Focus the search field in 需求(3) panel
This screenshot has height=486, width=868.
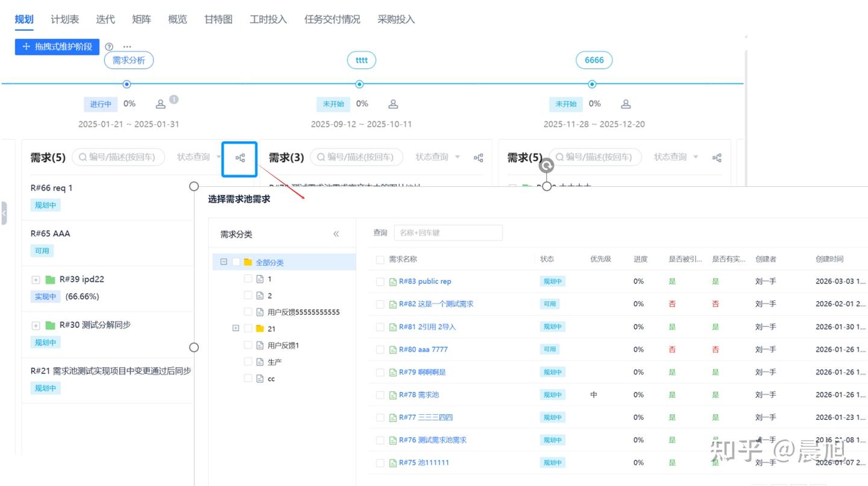pyautogui.click(x=356, y=157)
